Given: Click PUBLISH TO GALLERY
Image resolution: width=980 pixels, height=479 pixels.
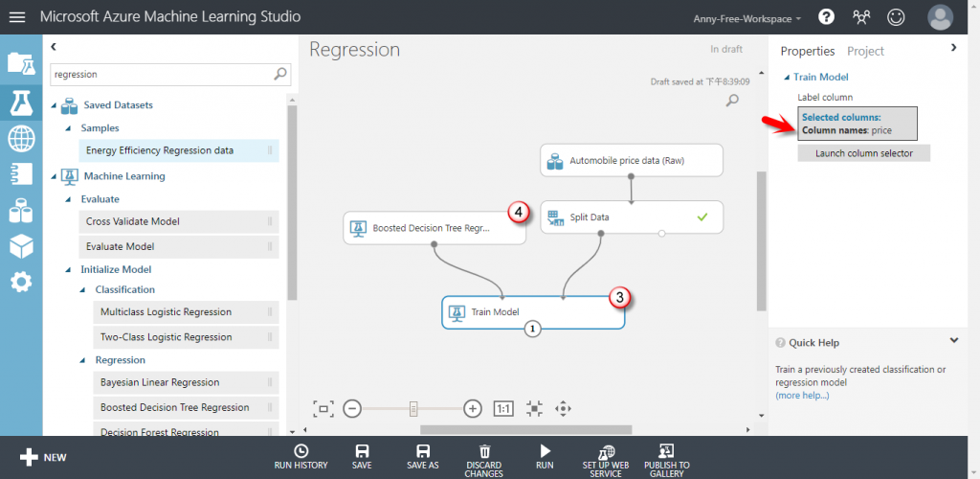Looking at the screenshot, I should pyautogui.click(x=667, y=461).
